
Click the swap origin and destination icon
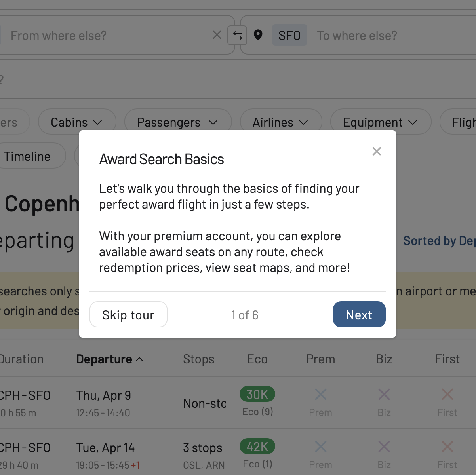point(237,36)
